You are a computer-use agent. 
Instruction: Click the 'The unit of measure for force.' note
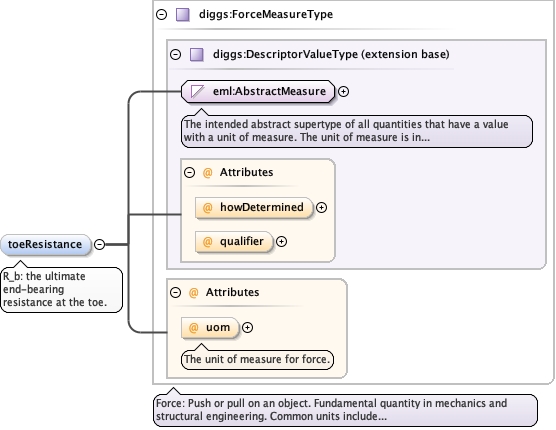tap(257, 359)
